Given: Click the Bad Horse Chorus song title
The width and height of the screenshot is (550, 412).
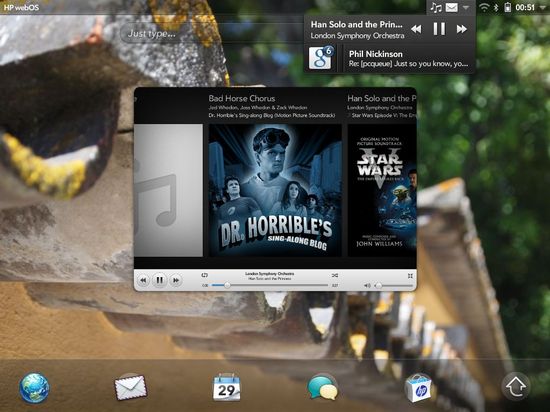Looking at the screenshot, I should 242,99.
